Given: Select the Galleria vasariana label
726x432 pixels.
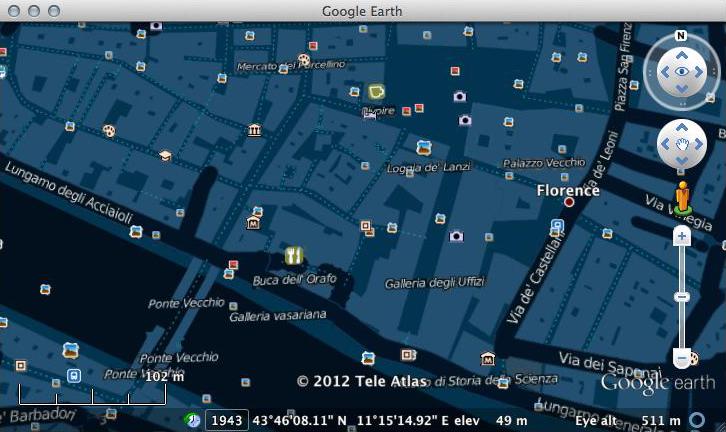Looking at the screenshot, I should coord(278,316).
